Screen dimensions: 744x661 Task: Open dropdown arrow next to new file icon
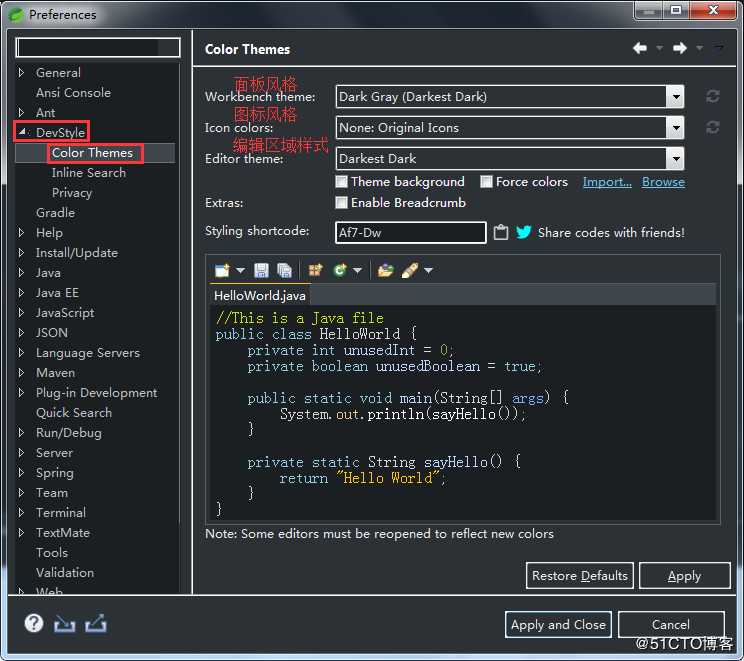tap(240, 270)
